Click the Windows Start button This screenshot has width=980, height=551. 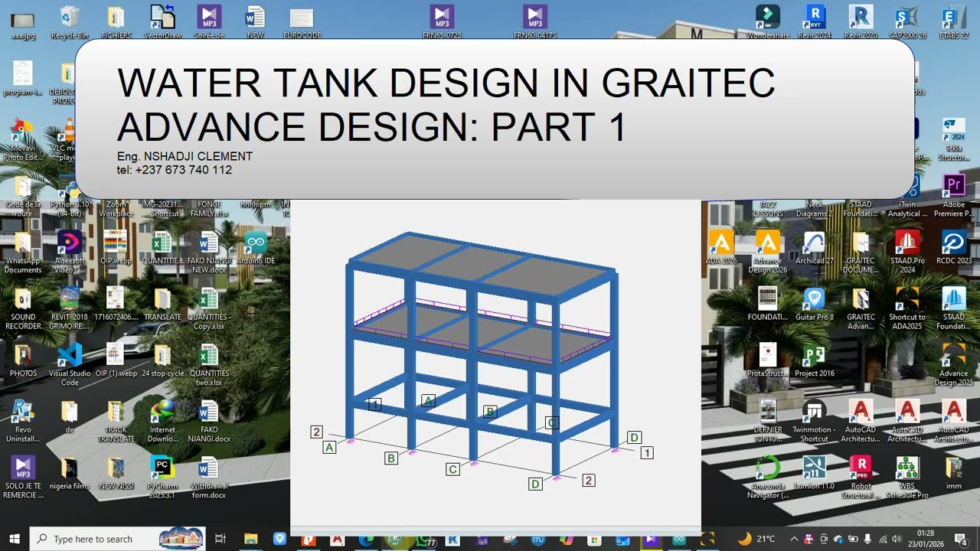pyautogui.click(x=15, y=539)
